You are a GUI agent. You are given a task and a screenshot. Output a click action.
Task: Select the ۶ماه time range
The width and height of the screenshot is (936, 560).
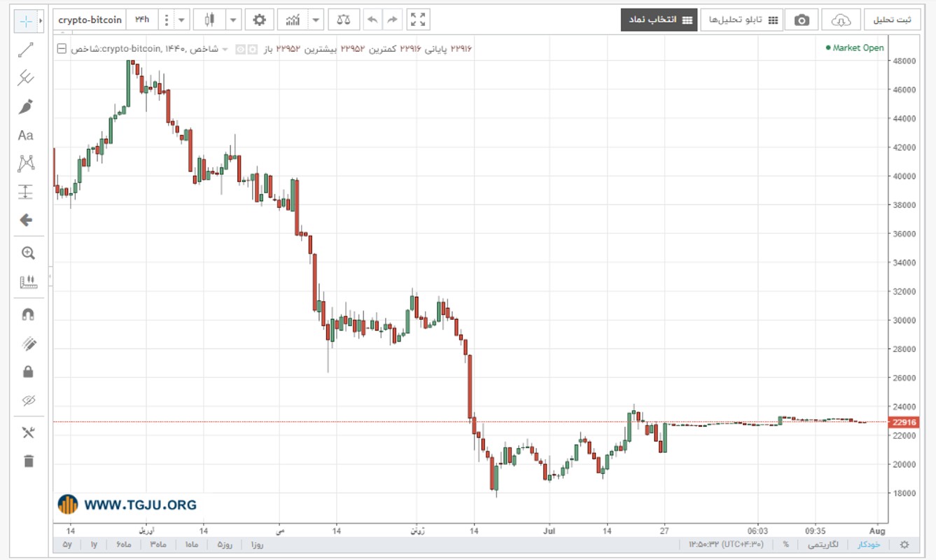[123, 545]
